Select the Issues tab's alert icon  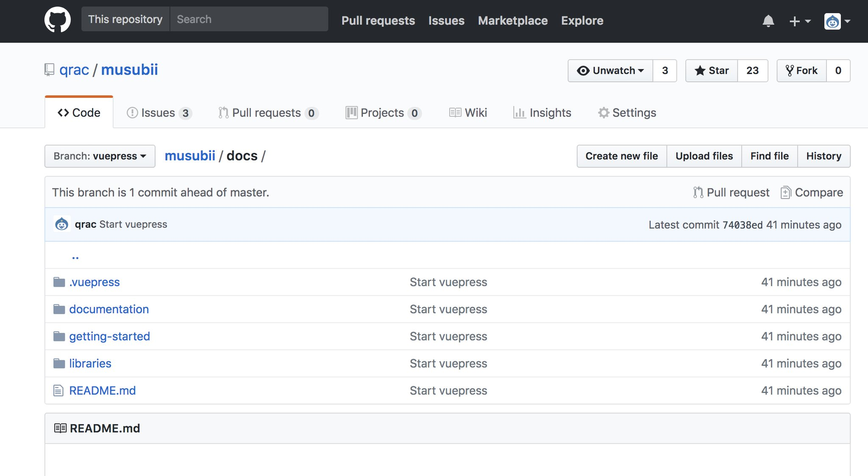coord(132,113)
